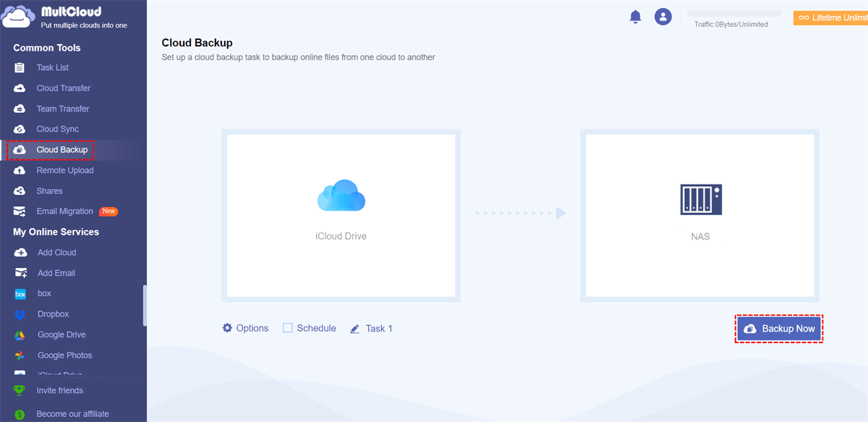Click the Google Photos pinwheel icon
This screenshot has height=422, width=868.
21,355
